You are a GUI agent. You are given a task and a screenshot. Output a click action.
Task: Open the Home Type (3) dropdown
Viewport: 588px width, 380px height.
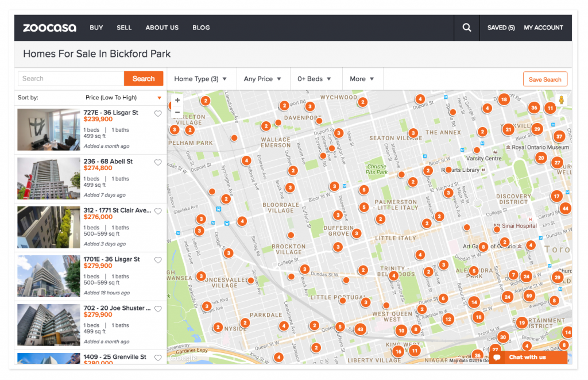(x=200, y=79)
